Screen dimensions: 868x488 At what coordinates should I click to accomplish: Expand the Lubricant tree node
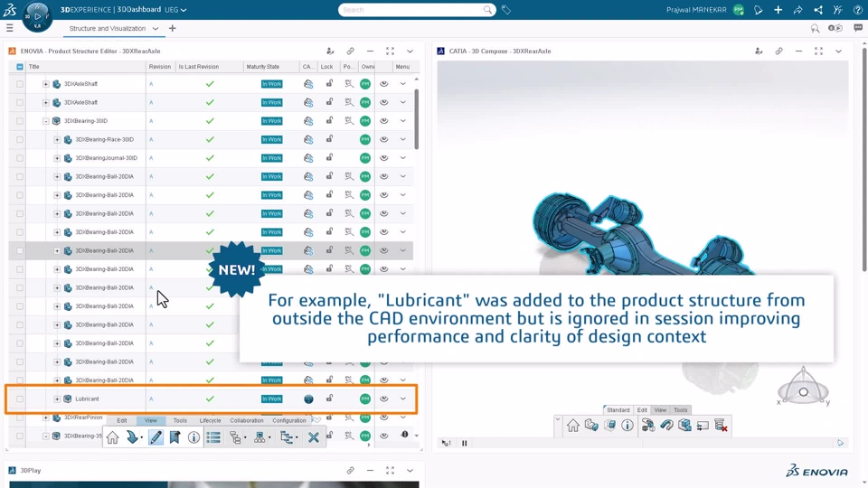pos(56,399)
